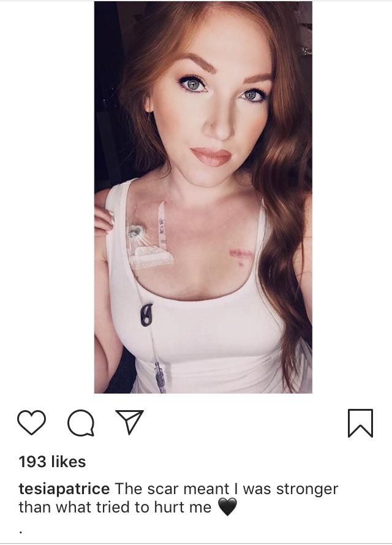Tap the post photo

tap(203, 197)
